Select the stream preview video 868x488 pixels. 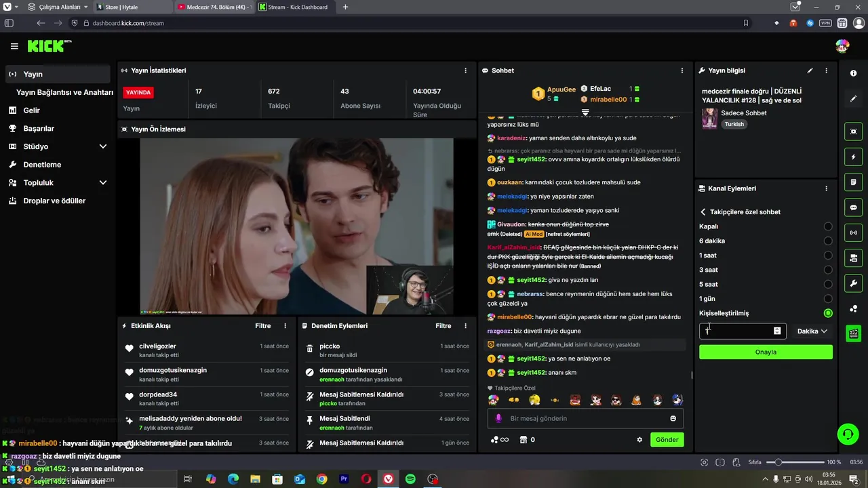296,226
